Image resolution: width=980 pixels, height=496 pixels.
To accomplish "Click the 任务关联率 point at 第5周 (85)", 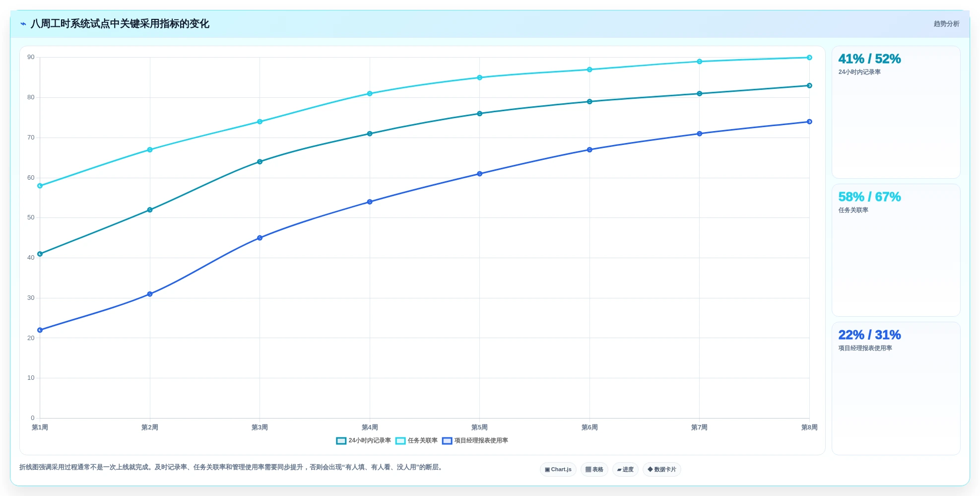I will (x=480, y=77).
